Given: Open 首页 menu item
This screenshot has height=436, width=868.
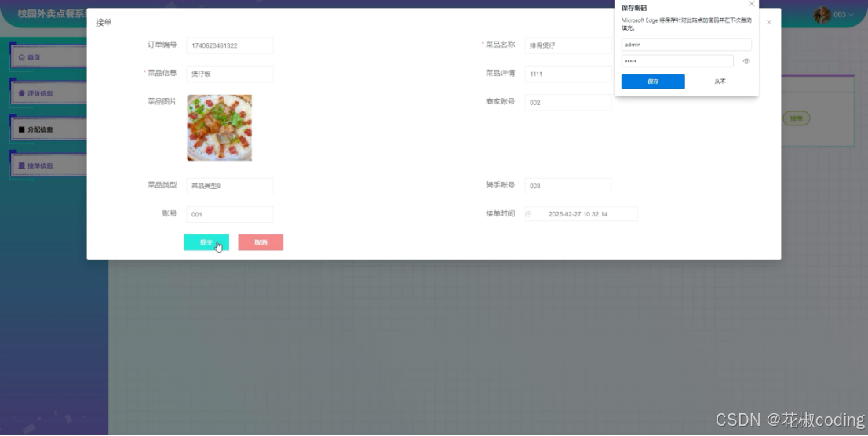Looking at the screenshot, I should tap(49, 57).
